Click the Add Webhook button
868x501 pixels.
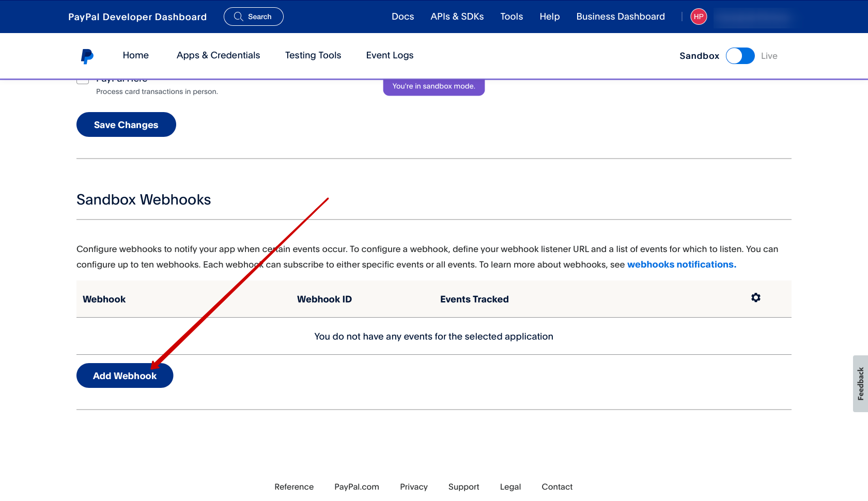pos(125,375)
